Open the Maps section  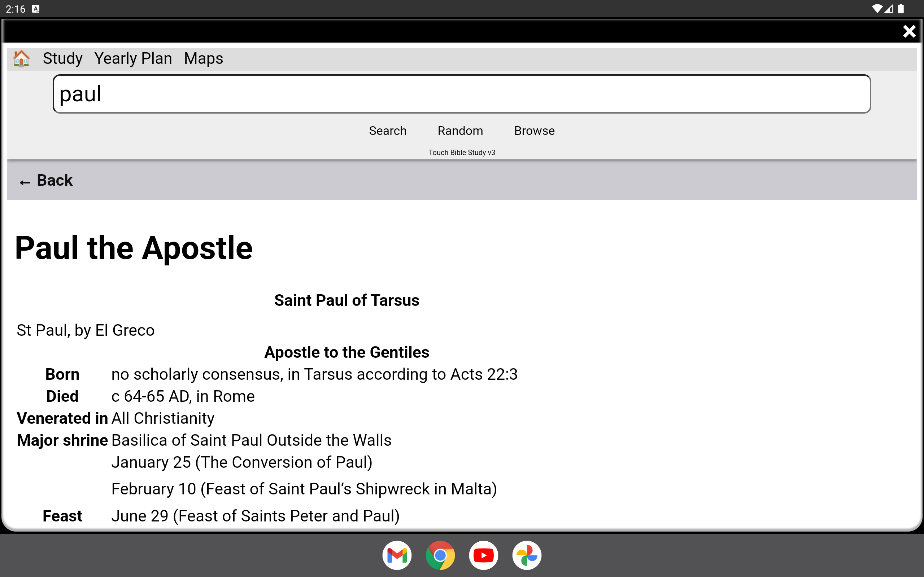(203, 58)
